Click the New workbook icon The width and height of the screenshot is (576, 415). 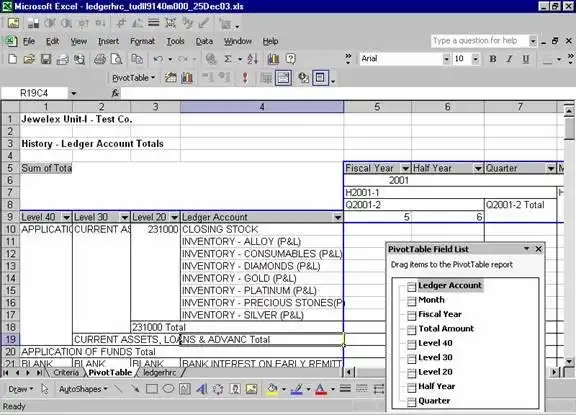coord(12,59)
